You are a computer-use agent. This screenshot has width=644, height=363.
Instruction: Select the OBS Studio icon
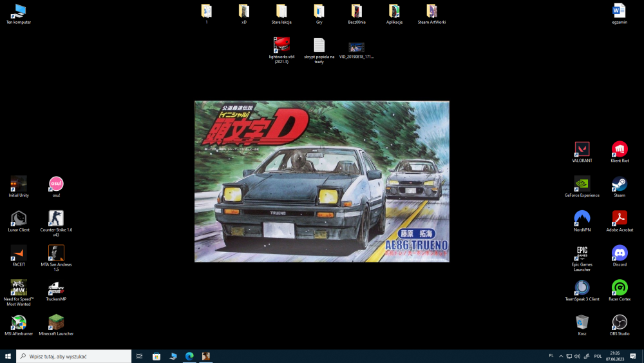coord(620,325)
